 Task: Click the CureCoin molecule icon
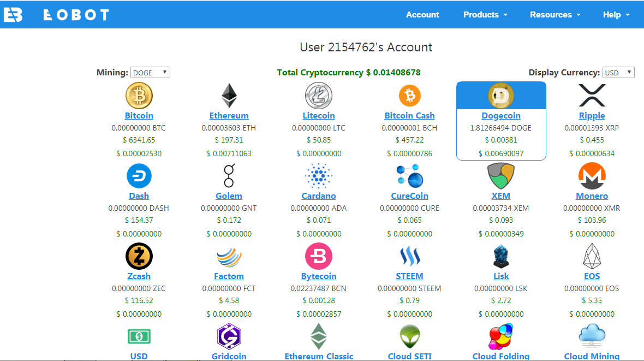[x=409, y=175]
